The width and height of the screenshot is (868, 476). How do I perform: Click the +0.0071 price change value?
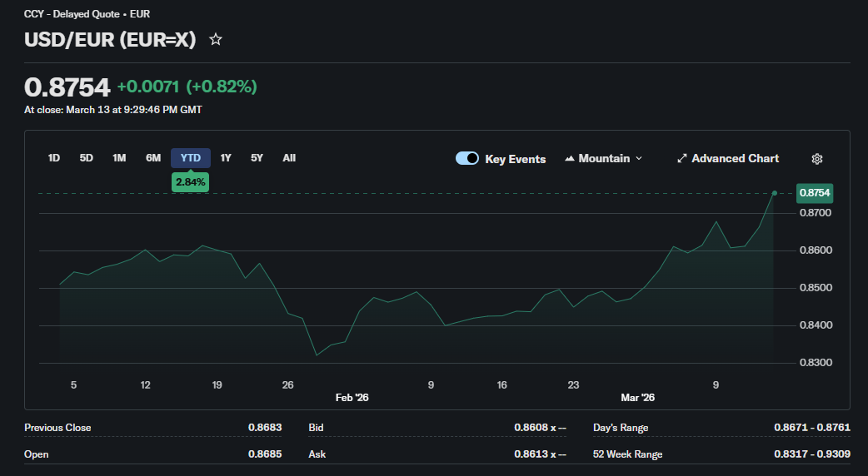(x=148, y=87)
